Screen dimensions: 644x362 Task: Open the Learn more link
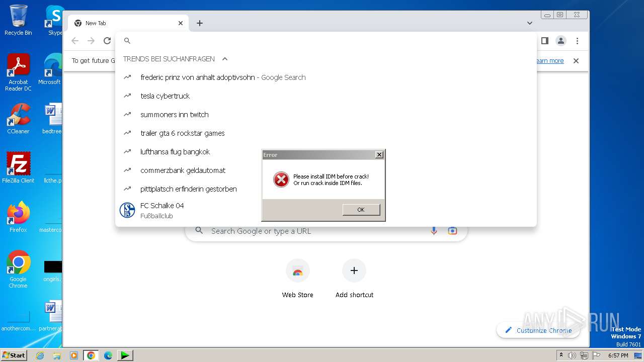pos(549,61)
